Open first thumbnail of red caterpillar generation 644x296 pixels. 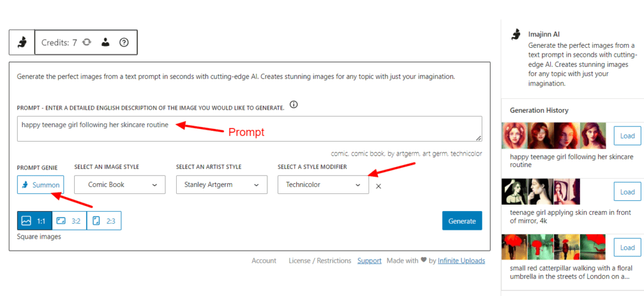click(x=513, y=246)
